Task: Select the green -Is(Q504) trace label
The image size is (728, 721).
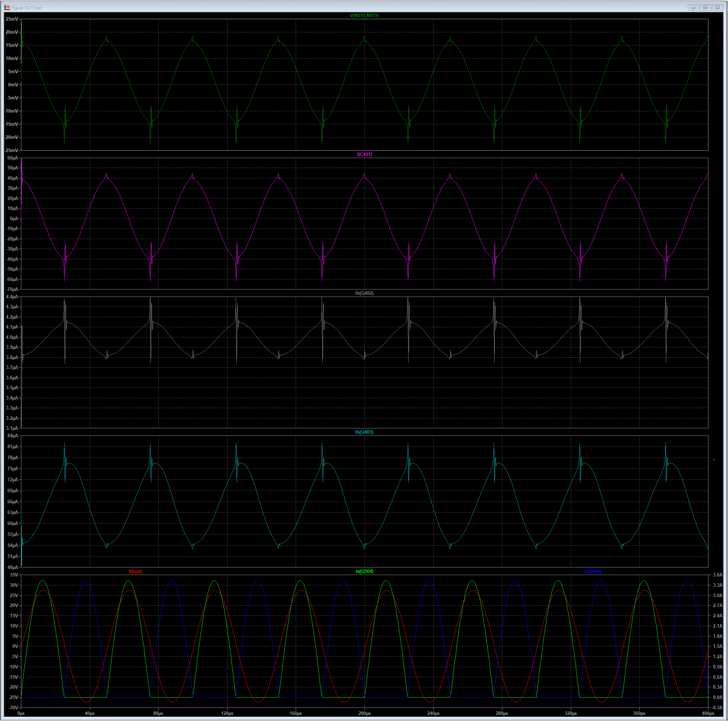Action: tap(364, 571)
